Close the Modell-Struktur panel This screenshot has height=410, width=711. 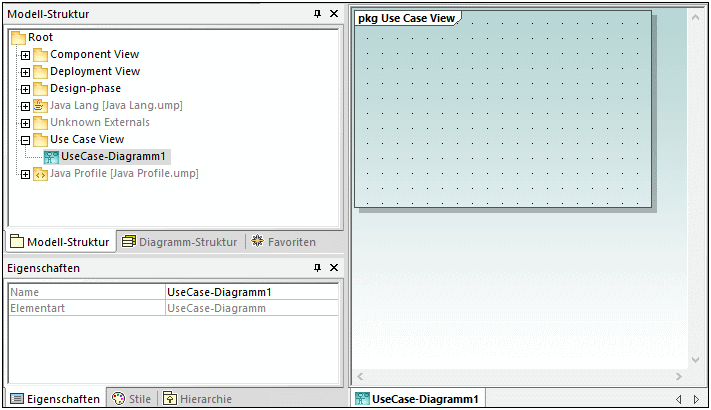pyautogui.click(x=334, y=14)
